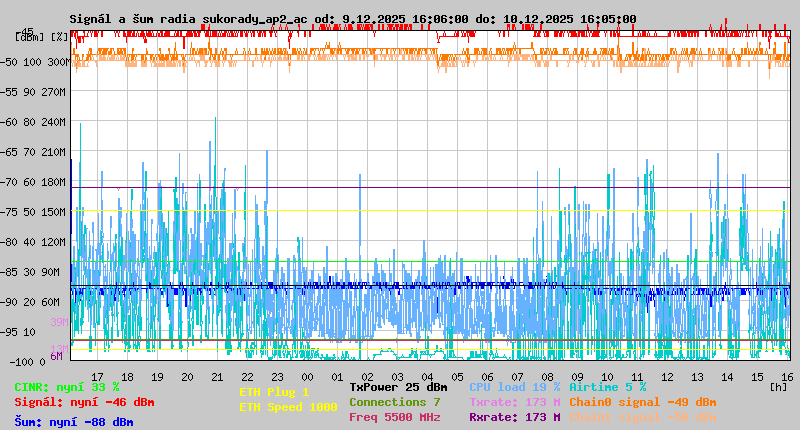Select the 21 hour mark on time axis
The image size is (800, 430).
pos(218,377)
